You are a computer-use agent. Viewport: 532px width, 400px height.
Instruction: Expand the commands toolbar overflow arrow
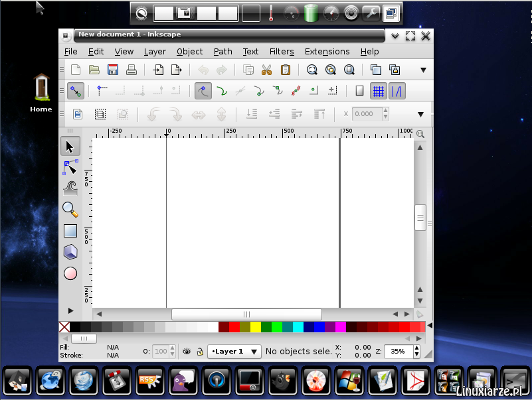point(423,69)
